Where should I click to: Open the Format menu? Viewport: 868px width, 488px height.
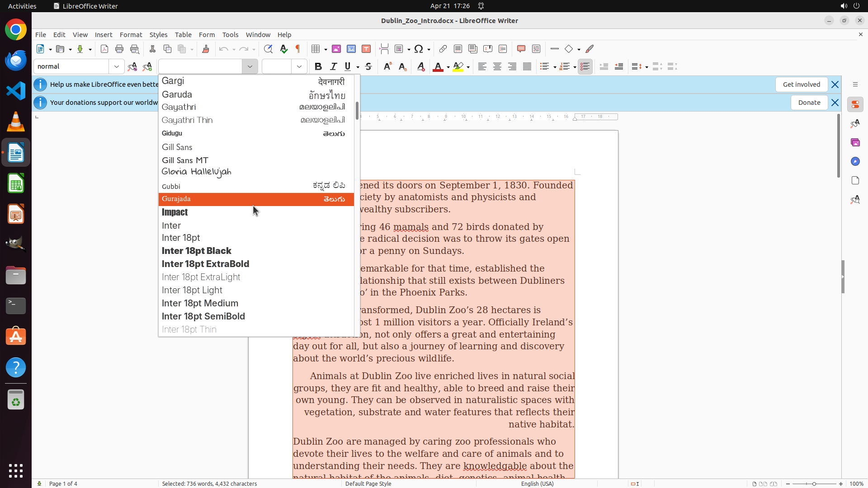tap(131, 35)
